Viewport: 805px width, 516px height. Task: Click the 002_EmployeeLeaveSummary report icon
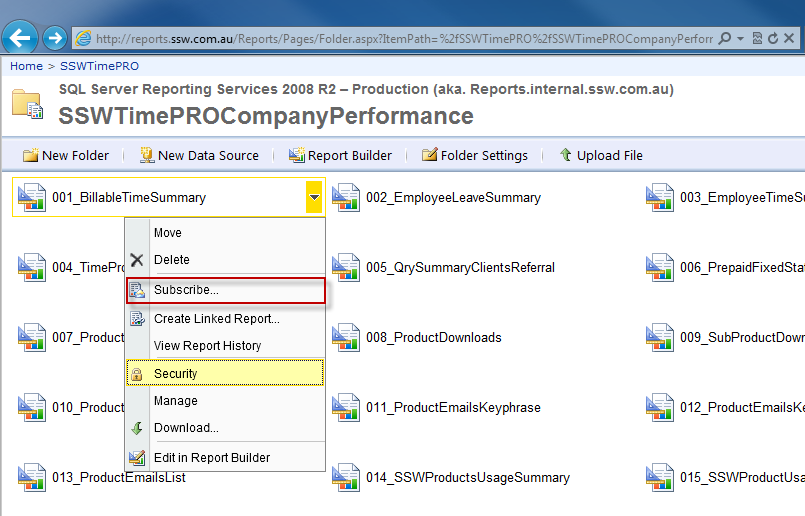[x=346, y=198]
